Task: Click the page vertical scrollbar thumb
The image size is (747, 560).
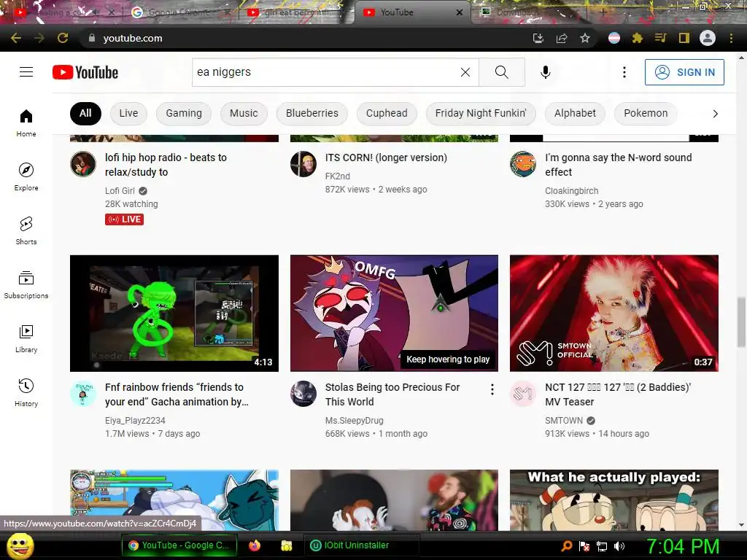Action: 741,322
